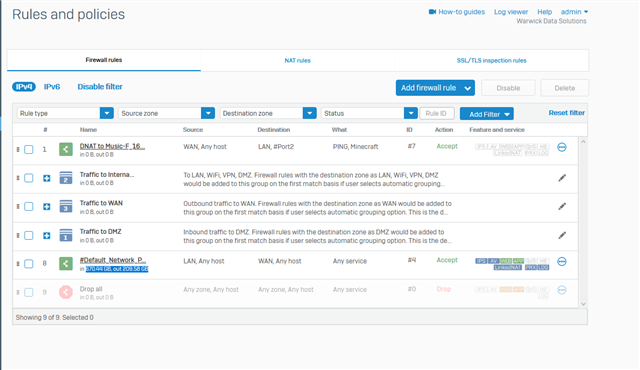Switch to NAT rules tab

coord(297,60)
